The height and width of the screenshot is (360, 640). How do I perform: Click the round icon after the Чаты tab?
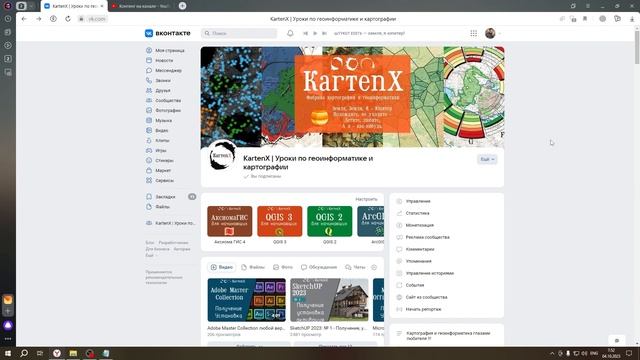point(374,267)
